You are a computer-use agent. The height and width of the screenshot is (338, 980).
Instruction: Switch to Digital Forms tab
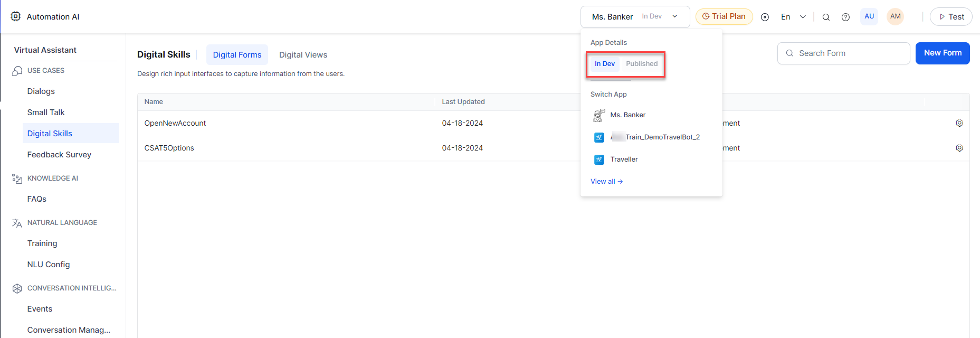(x=237, y=55)
